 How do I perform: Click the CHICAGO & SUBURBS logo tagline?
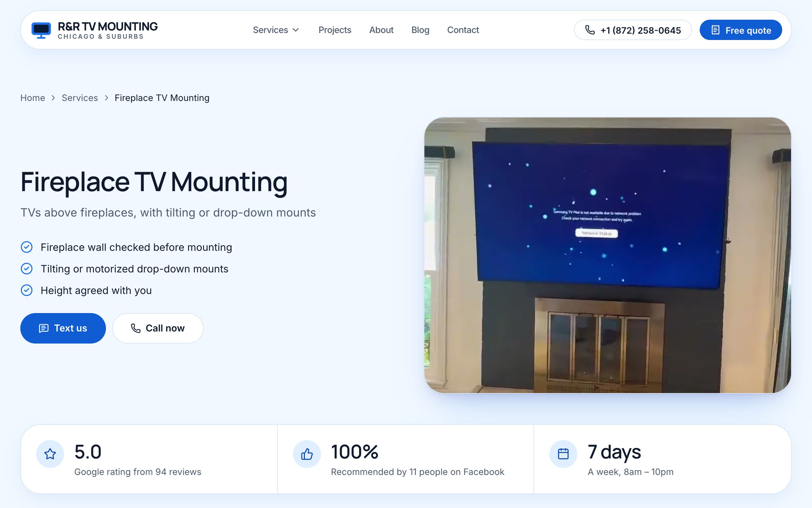pyautogui.click(x=101, y=36)
